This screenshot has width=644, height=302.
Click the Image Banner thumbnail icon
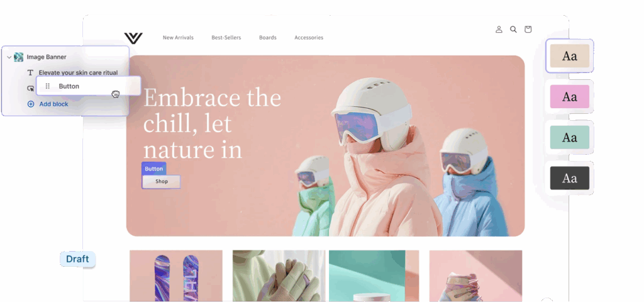[18, 57]
